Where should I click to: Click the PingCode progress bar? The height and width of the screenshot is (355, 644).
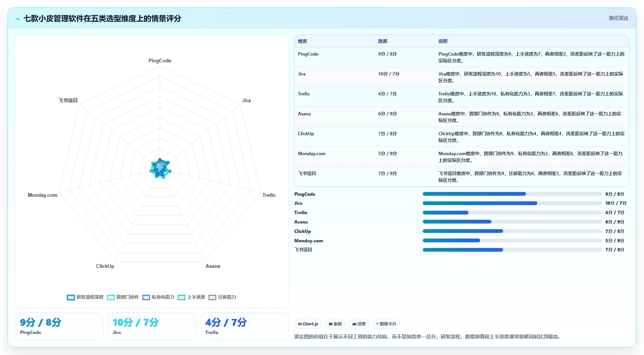512,194
